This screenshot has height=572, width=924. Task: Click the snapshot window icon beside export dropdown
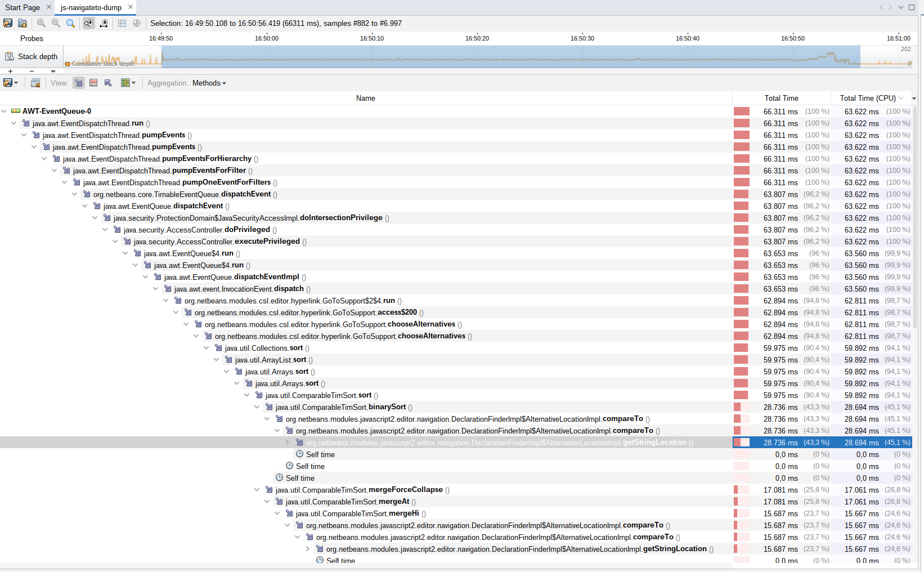35,83
